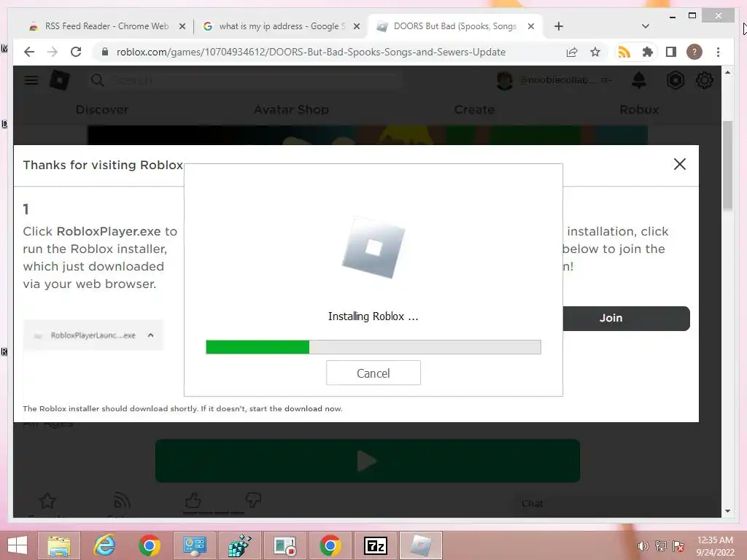Launch Internet Explorer from taskbar
Screen dimensions: 747x560
pos(104,545)
